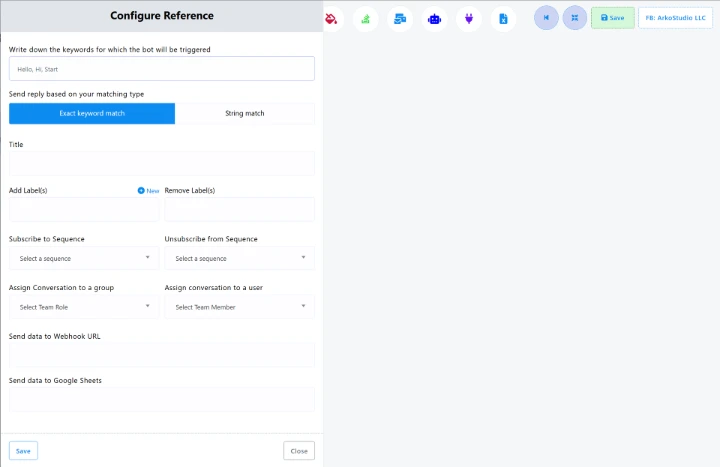The width and height of the screenshot is (720, 467).
Task: Click the fit-to-screen expand icon
Action: tap(575, 17)
